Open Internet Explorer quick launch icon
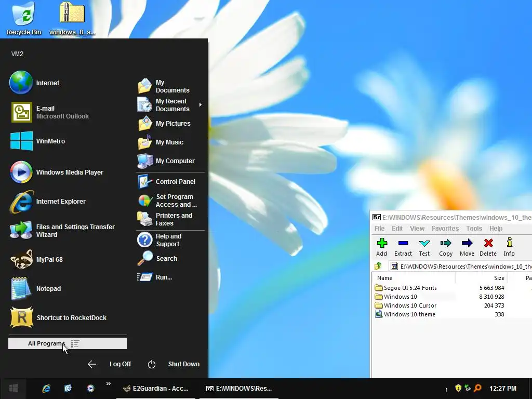Viewport: 532px width, 399px height. tap(46, 389)
